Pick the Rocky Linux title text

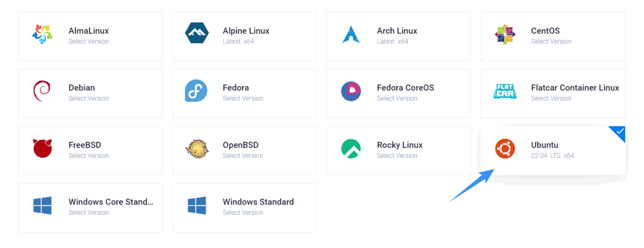click(x=400, y=145)
